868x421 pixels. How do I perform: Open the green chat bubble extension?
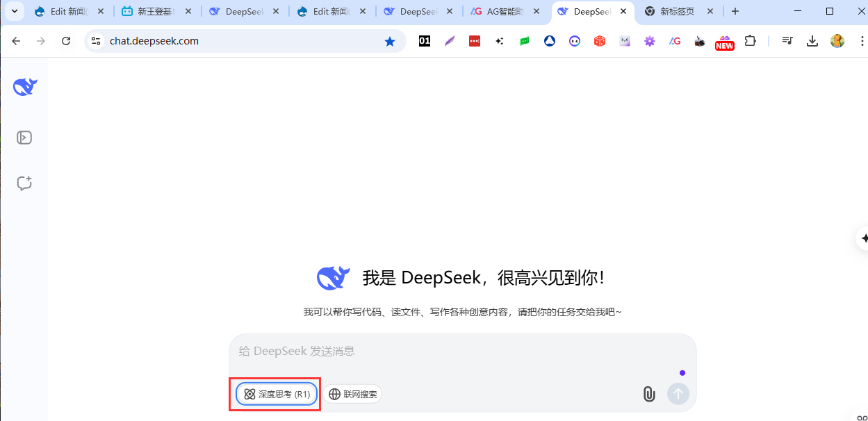pos(525,41)
